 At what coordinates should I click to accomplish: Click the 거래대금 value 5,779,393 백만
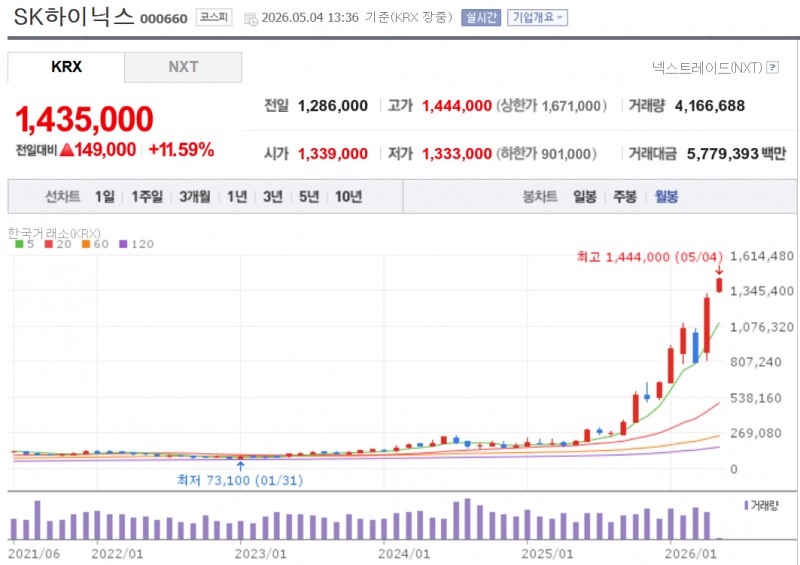coord(736,154)
